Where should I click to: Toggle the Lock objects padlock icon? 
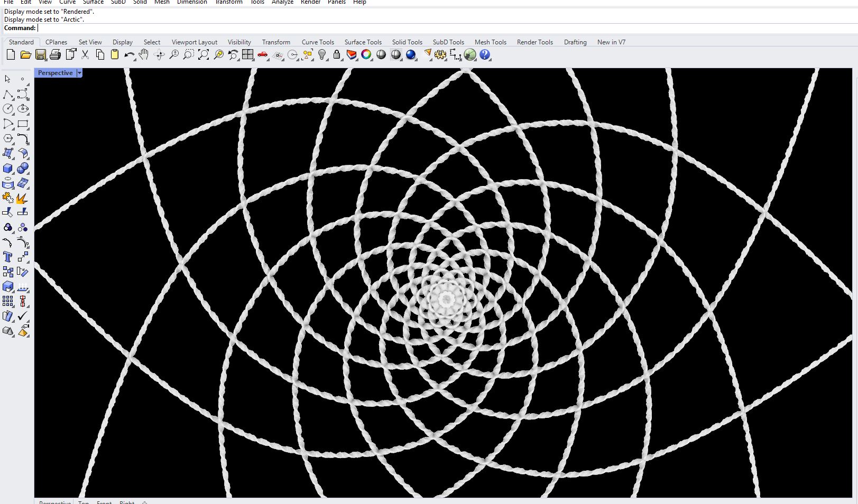pos(337,55)
